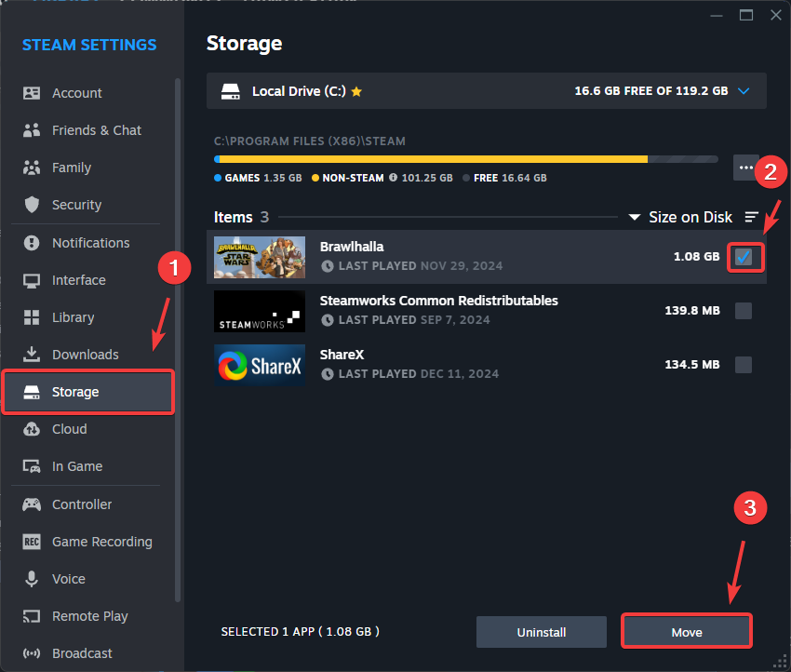Click the Game Recording icon
791x672 pixels.
[x=30, y=542]
